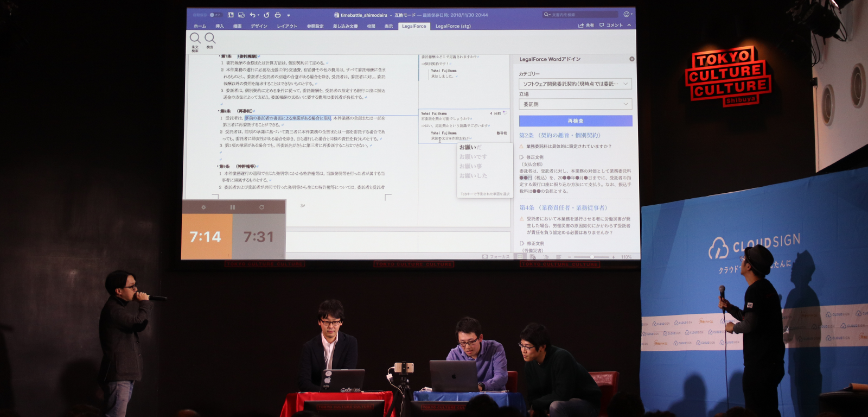Click 修正文例 under the 第4条 warning
Image resolution: width=868 pixels, height=417 pixels.
535,244
